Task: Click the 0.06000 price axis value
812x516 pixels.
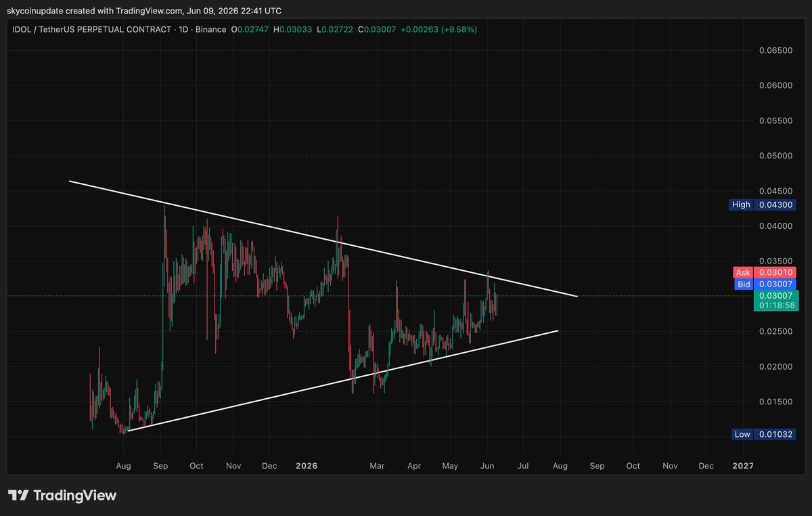Action: 775,85
